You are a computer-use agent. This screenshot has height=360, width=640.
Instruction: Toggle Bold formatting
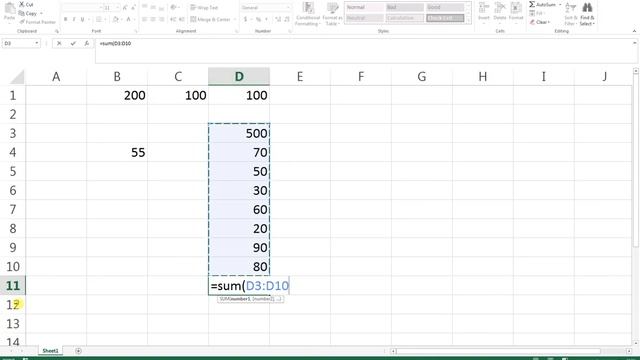65,19
